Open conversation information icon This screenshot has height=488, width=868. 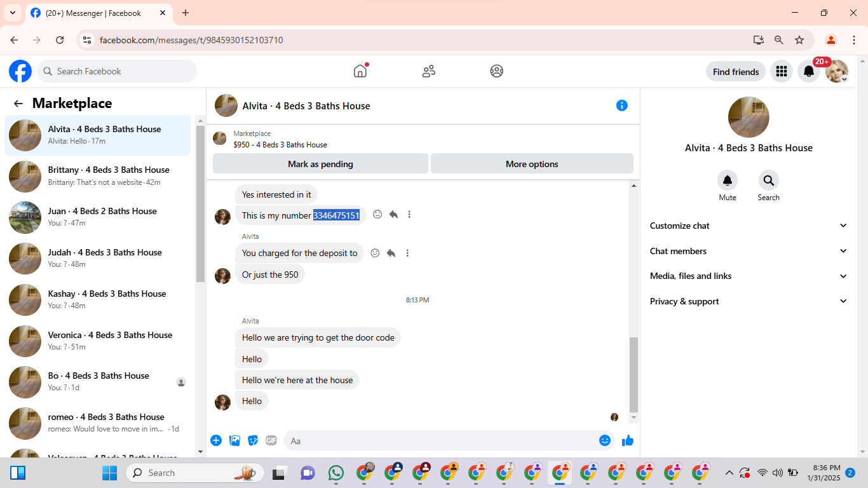(622, 105)
